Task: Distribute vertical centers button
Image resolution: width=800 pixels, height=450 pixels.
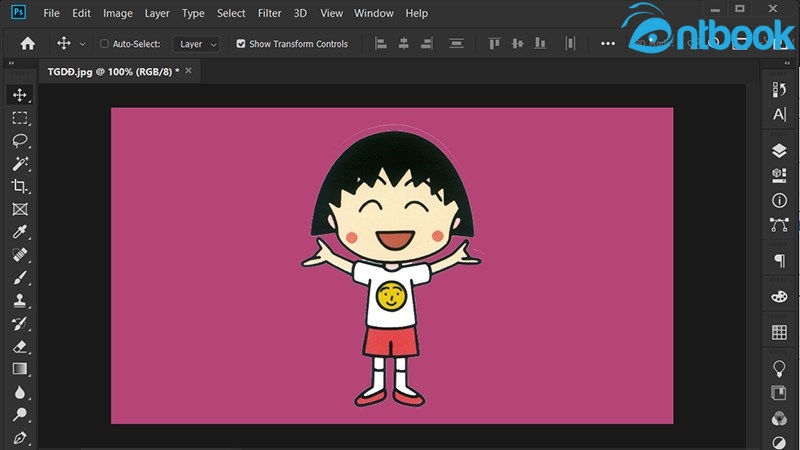Action: point(456,44)
